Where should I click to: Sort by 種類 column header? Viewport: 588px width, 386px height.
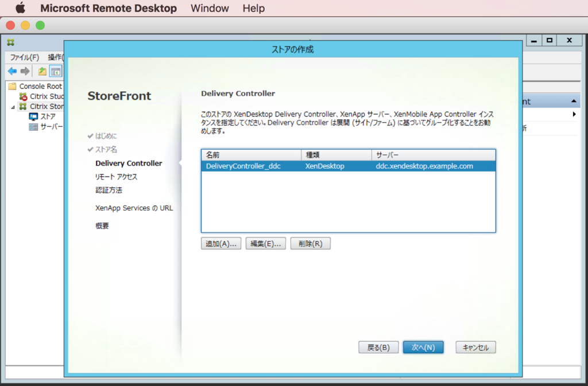336,155
